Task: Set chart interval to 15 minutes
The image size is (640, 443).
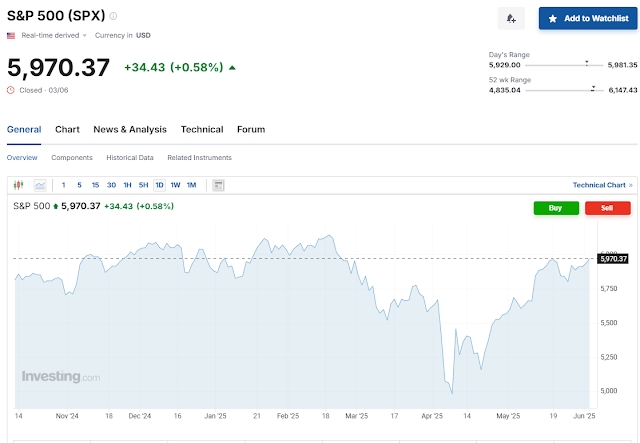Action: [x=95, y=185]
